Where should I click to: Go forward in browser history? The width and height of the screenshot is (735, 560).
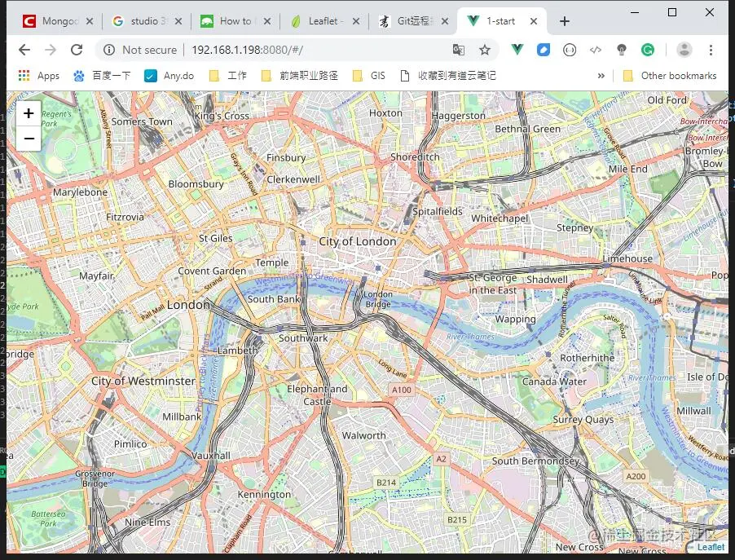51,50
